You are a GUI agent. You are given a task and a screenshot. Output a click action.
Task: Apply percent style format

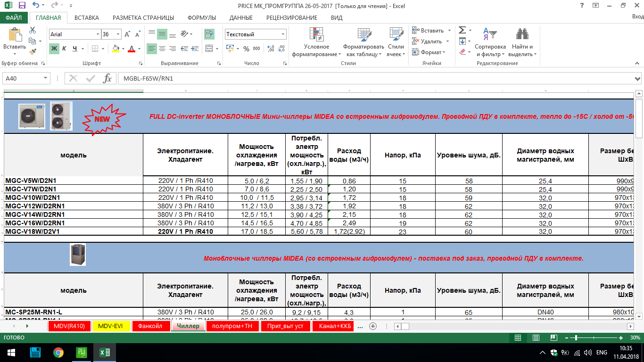247,49
